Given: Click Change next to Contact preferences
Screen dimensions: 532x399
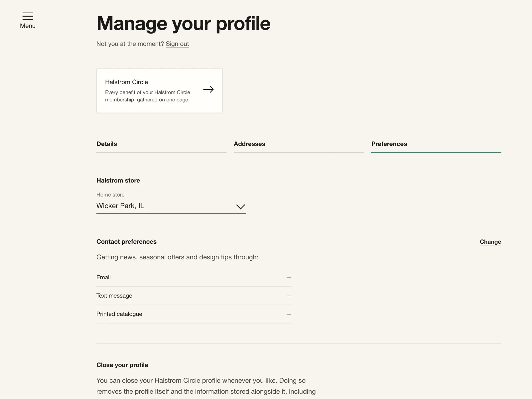Looking at the screenshot, I should (490, 242).
